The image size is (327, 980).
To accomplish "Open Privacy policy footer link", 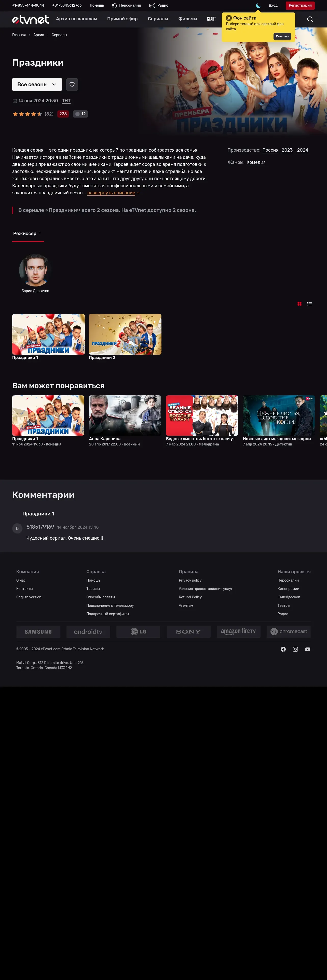I will pos(190,580).
